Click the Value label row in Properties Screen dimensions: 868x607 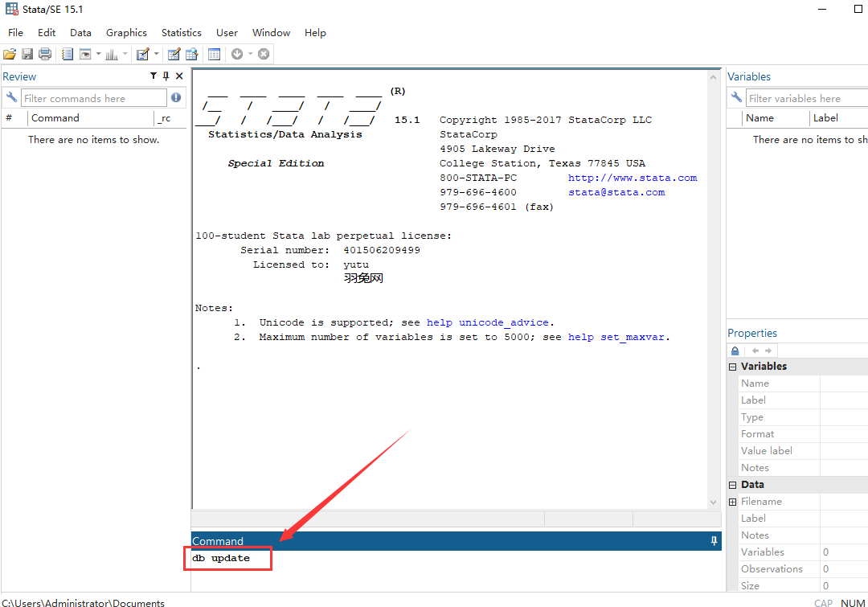(x=803, y=451)
